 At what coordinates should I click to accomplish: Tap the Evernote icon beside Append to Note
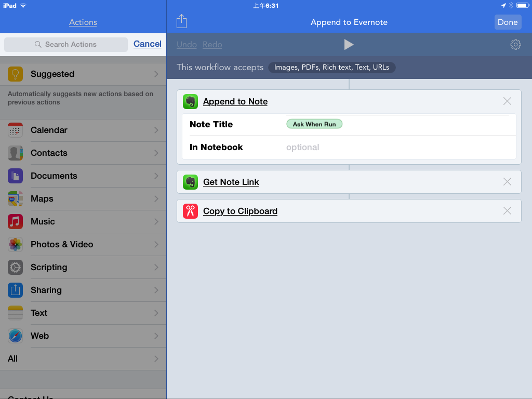(x=190, y=101)
